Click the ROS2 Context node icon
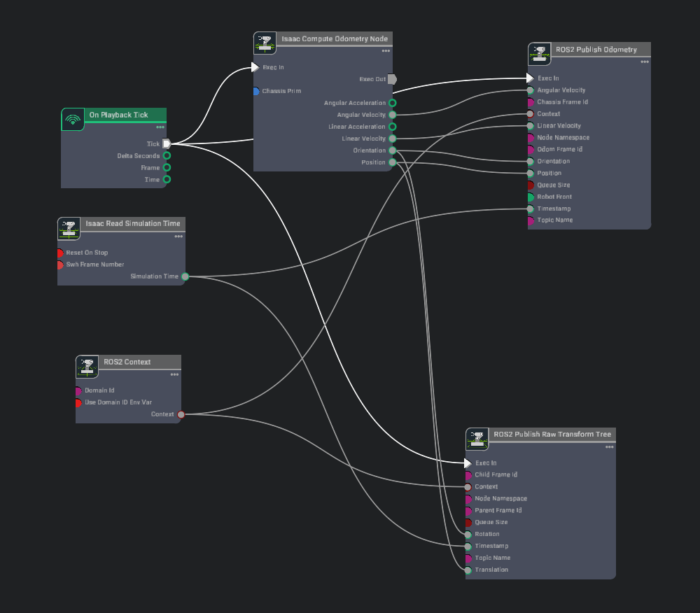Image resolution: width=700 pixels, height=613 pixels. pos(87,367)
